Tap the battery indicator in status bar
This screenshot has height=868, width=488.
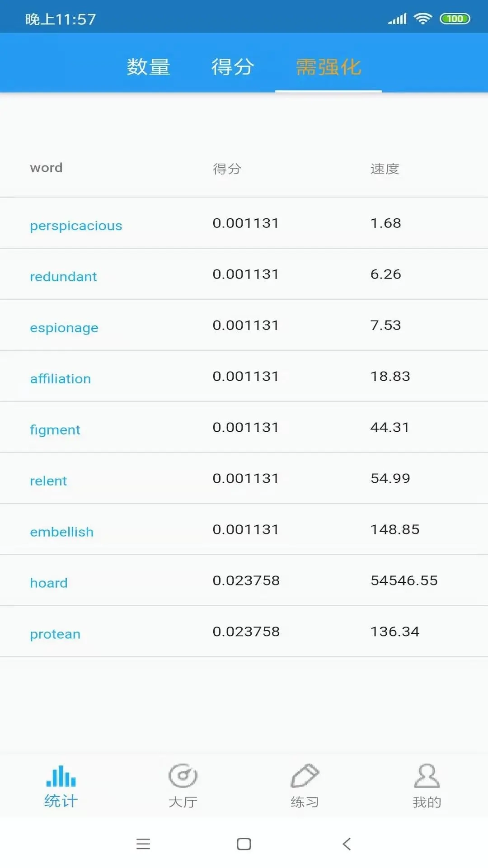click(455, 19)
